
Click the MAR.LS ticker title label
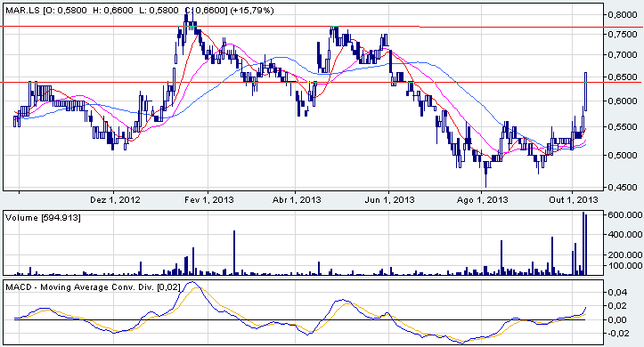tap(140, 11)
